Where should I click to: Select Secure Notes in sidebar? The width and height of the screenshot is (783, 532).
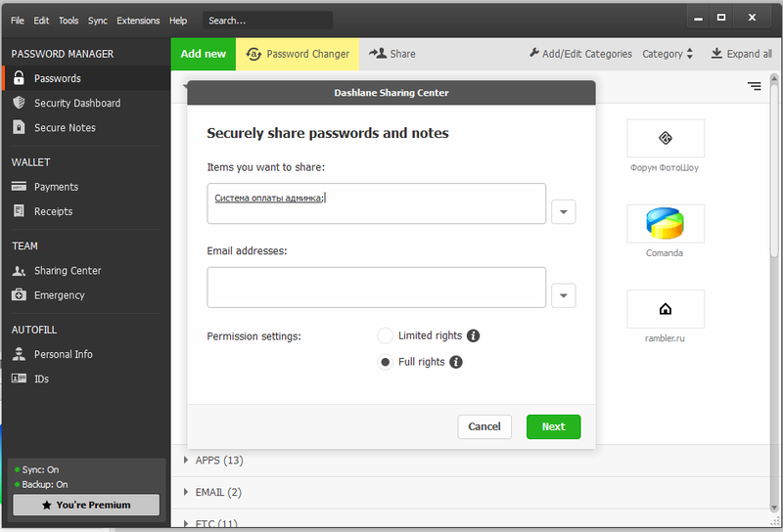86,127
